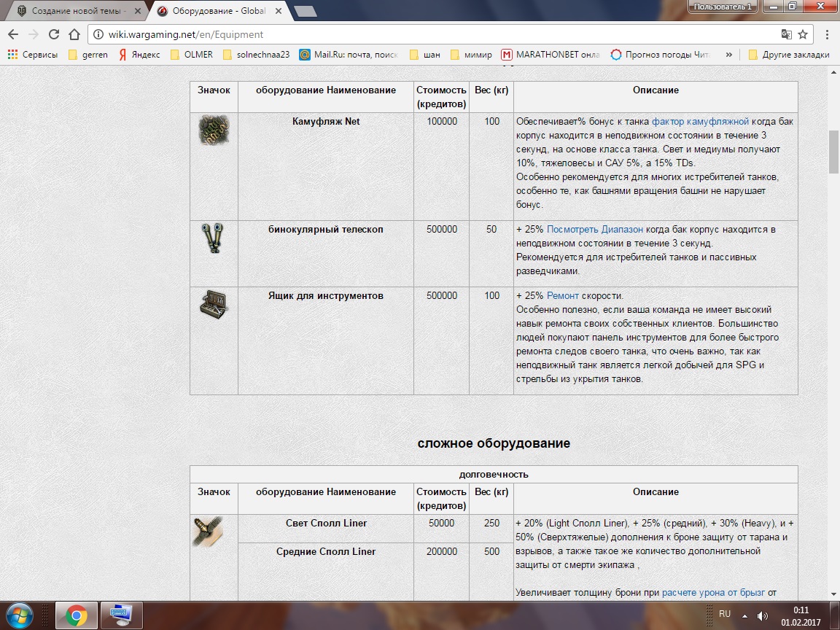Follow the Ремонт link
This screenshot has width=840, height=630.
click(x=562, y=296)
